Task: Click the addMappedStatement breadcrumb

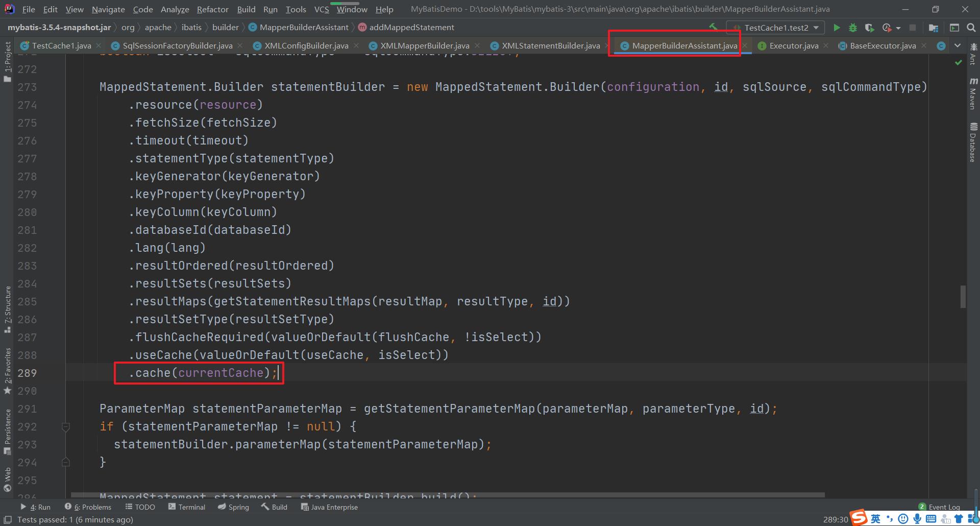Action: pyautogui.click(x=406, y=27)
